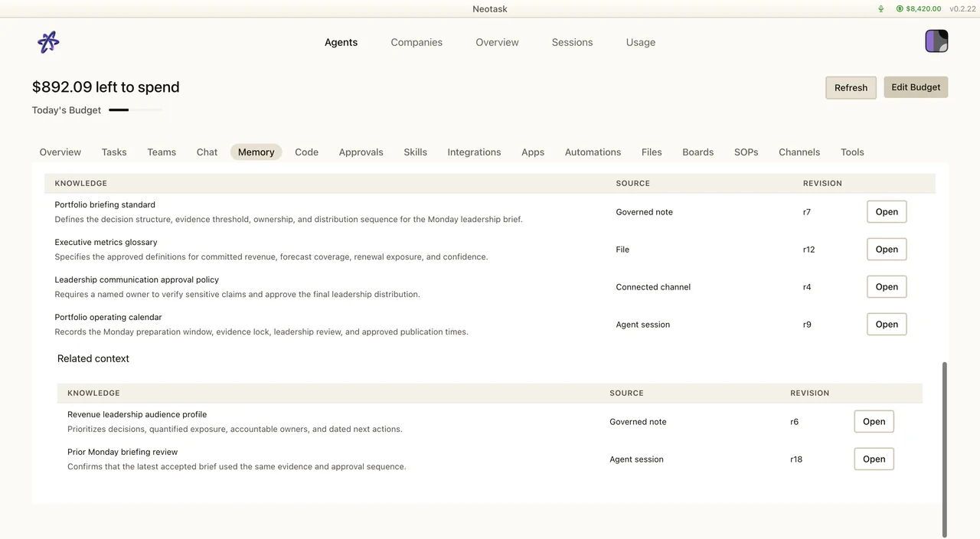Switch to the SOPs tab
Image resolution: width=980 pixels, height=539 pixels.
click(x=746, y=152)
